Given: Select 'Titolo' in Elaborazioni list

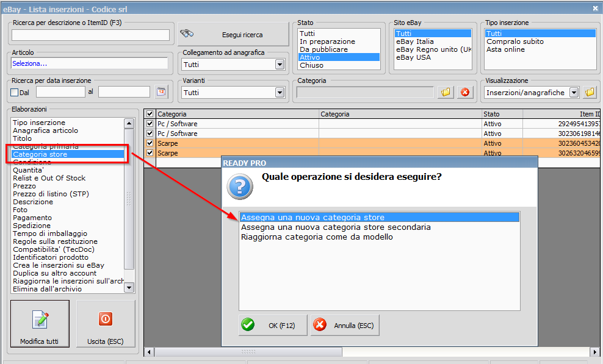Looking at the screenshot, I should click(68, 138).
